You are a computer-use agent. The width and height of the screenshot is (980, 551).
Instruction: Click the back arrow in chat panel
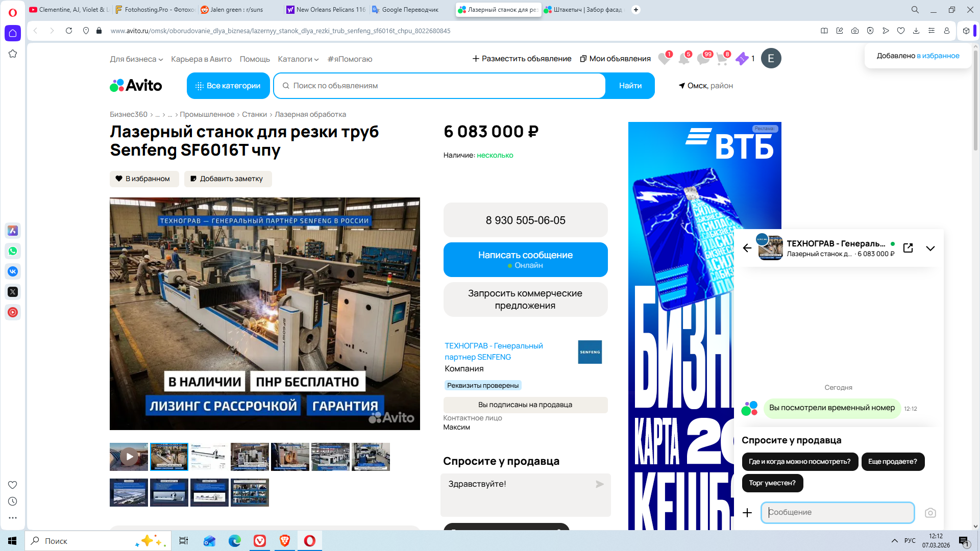747,248
